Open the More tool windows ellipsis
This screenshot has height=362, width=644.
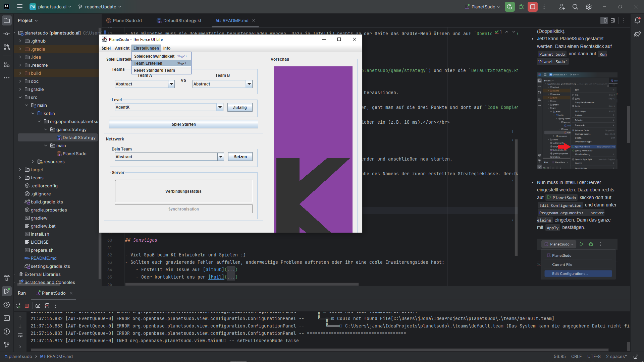tap(7, 77)
